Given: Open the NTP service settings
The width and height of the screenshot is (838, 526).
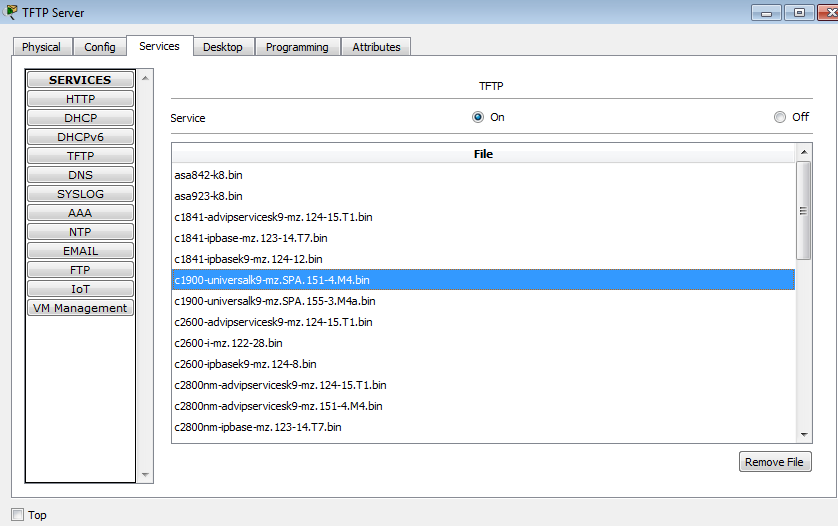Looking at the screenshot, I should point(80,231).
